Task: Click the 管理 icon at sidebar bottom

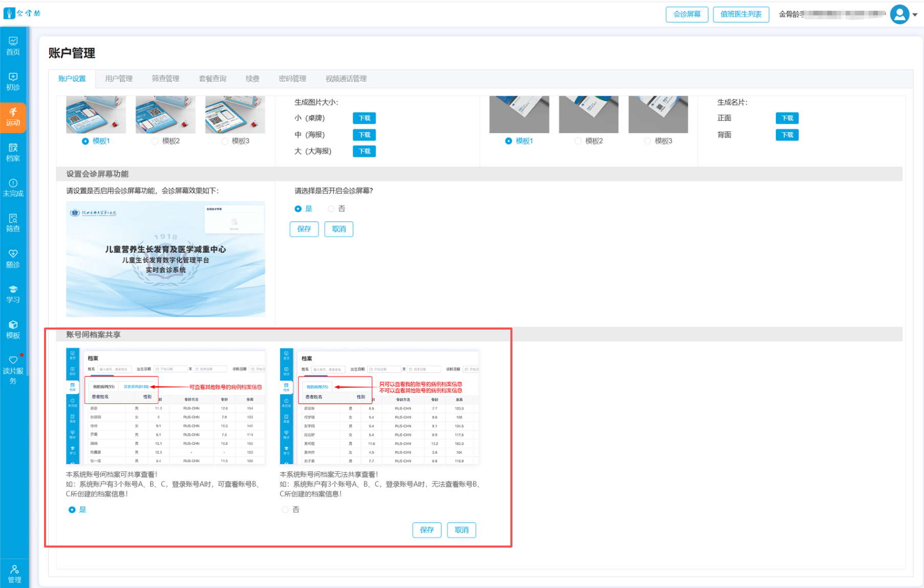Action: coord(14,574)
